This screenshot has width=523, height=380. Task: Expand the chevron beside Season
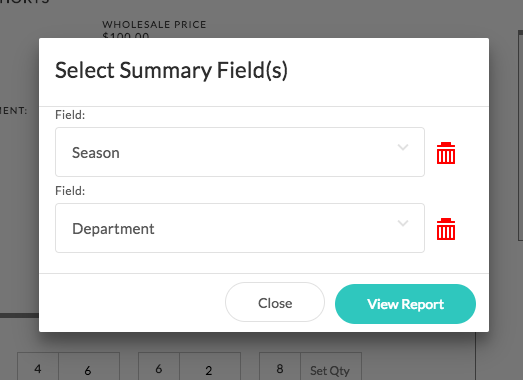[403, 147]
